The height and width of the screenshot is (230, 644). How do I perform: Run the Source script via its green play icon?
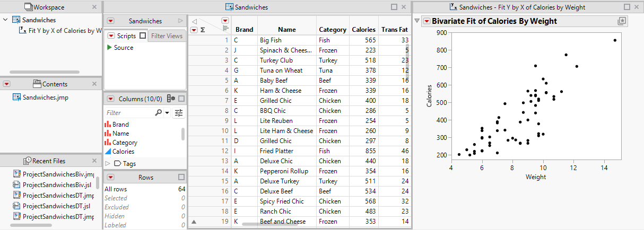(109, 48)
